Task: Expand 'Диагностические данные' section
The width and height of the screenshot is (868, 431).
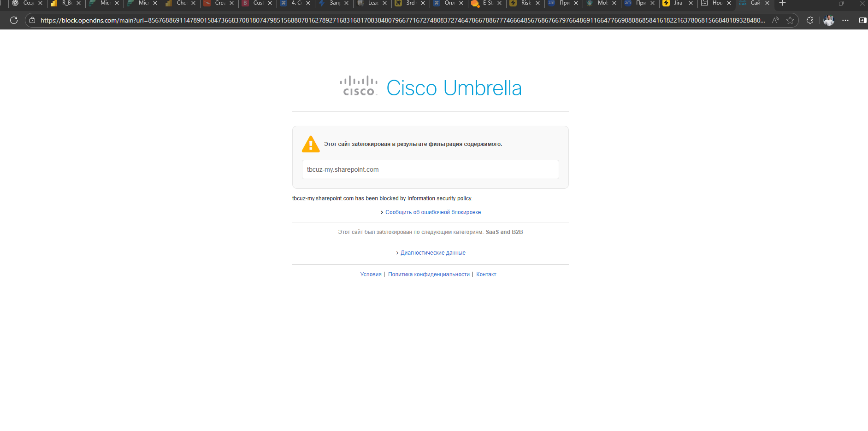Action: (x=433, y=253)
